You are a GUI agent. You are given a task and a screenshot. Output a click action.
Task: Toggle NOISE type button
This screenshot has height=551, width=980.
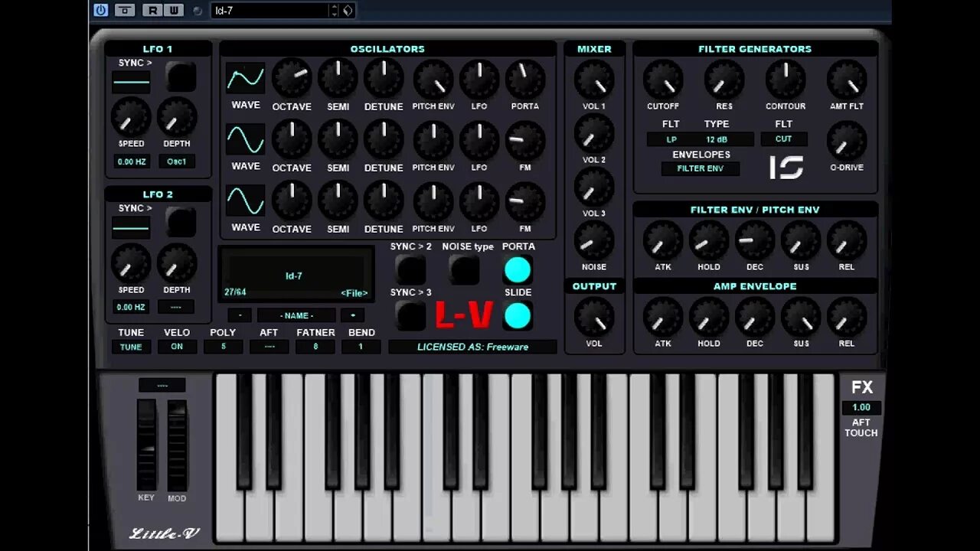click(x=464, y=269)
